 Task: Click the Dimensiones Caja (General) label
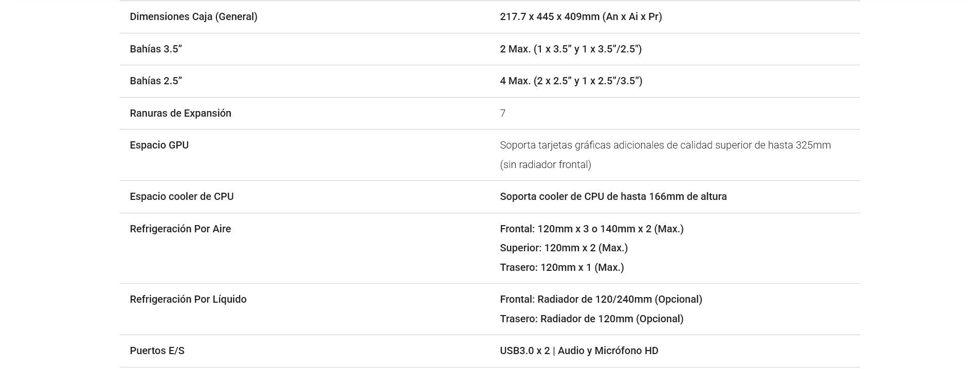[x=193, y=16]
